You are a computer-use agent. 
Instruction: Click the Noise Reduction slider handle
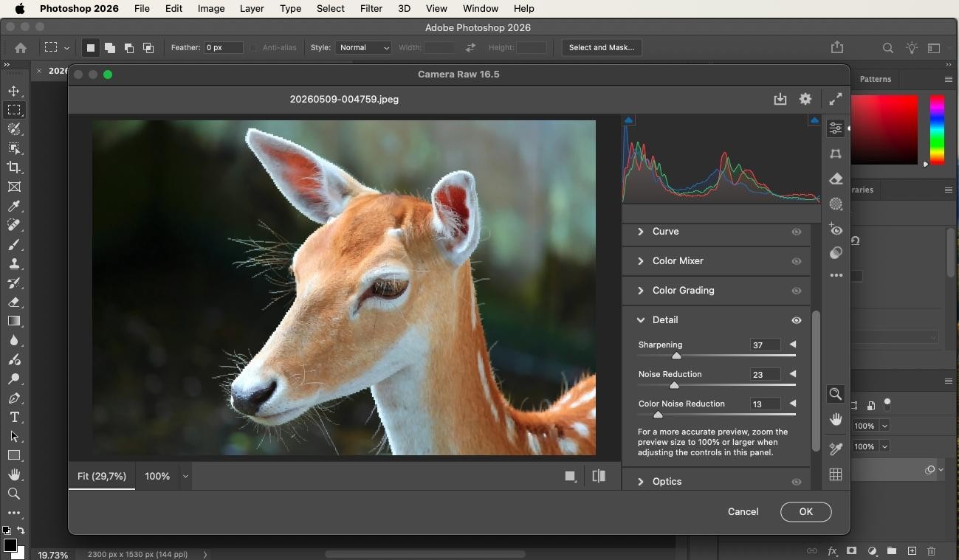pos(674,385)
